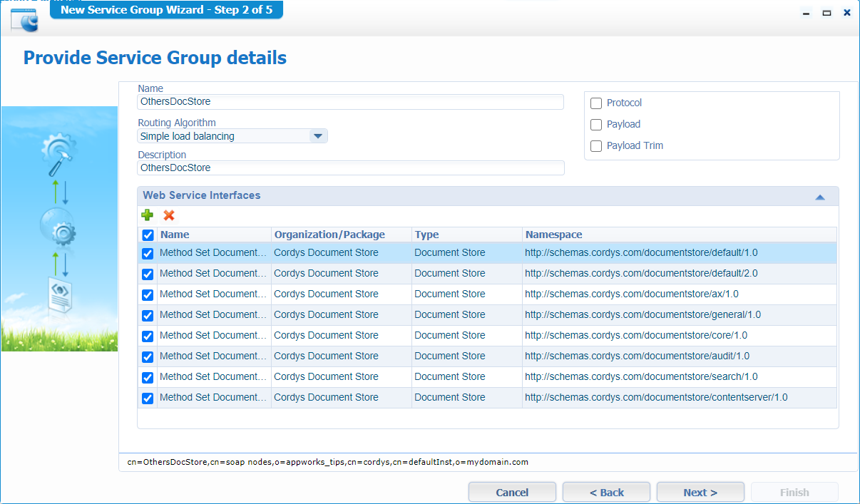This screenshot has width=860, height=504.
Task: Click the Next button
Action: 700,493
